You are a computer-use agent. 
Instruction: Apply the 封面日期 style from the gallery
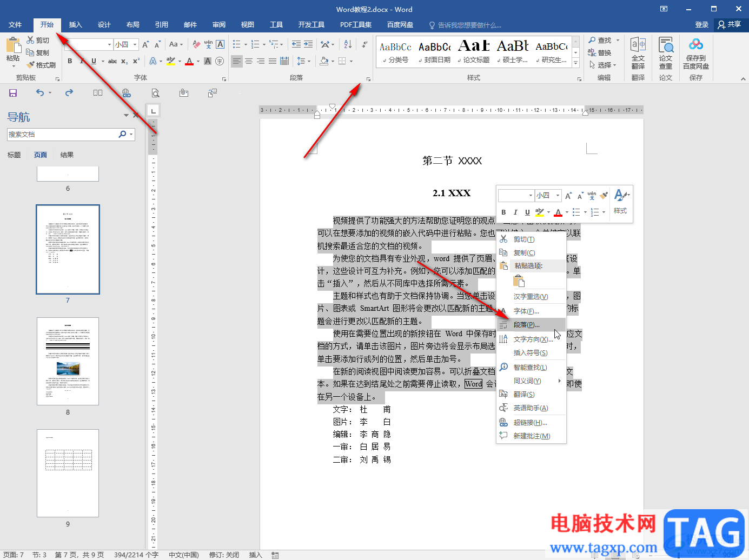click(x=435, y=53)
